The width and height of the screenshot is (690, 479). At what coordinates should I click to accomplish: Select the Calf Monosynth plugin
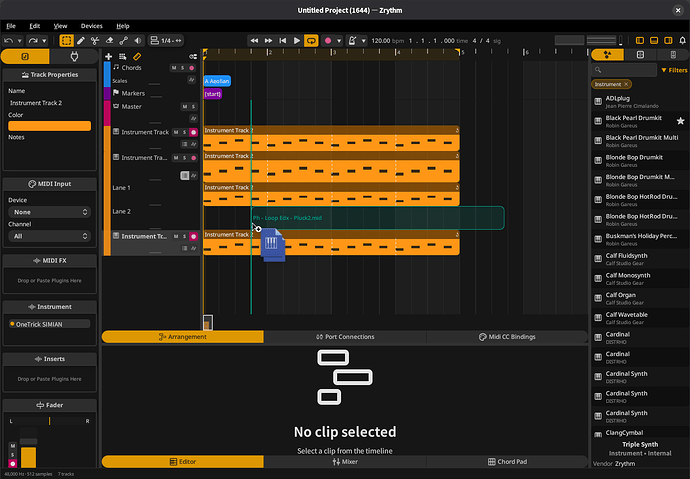(x=640, y=278)
